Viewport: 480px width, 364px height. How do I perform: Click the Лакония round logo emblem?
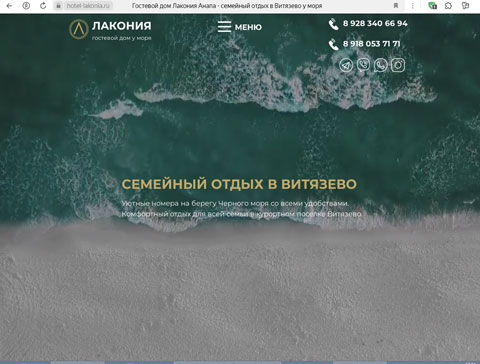click(x=79, y=29)
